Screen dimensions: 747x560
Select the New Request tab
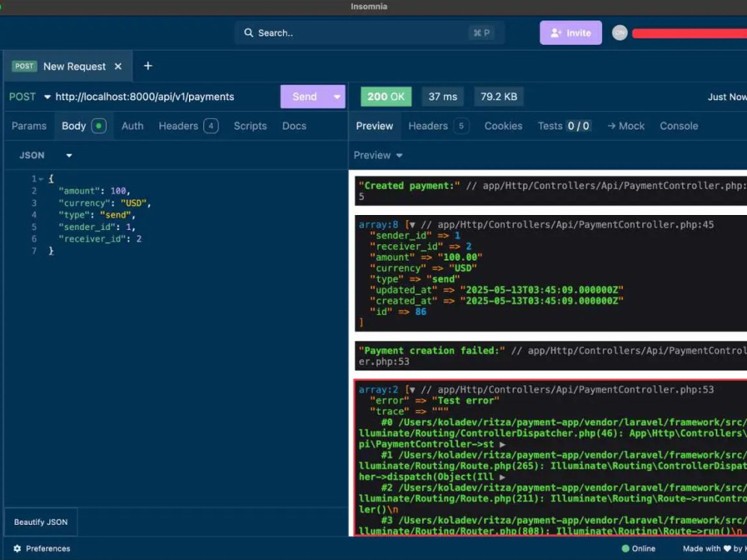[x=68, y=66]
